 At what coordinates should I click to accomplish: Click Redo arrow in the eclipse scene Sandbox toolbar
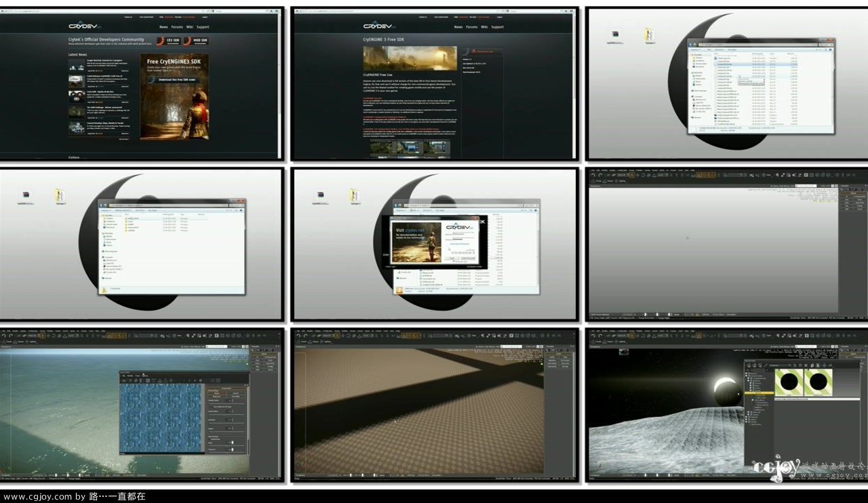click(601, 336)
